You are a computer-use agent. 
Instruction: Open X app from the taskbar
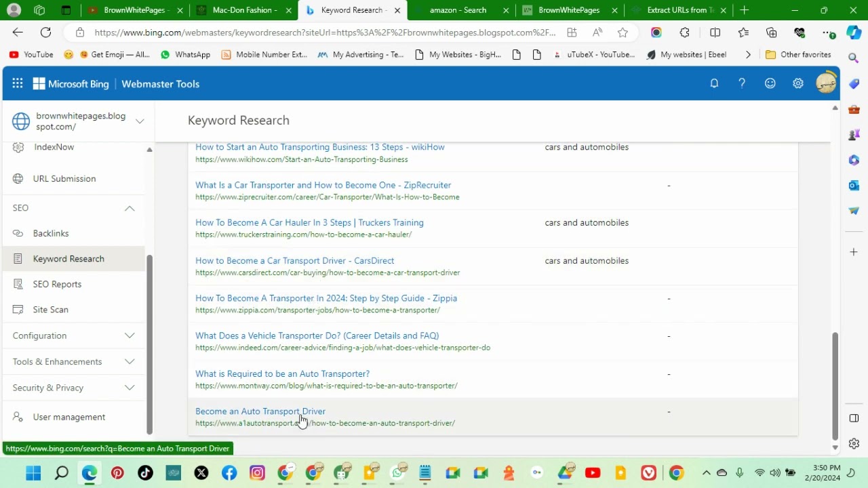(201, 473)
